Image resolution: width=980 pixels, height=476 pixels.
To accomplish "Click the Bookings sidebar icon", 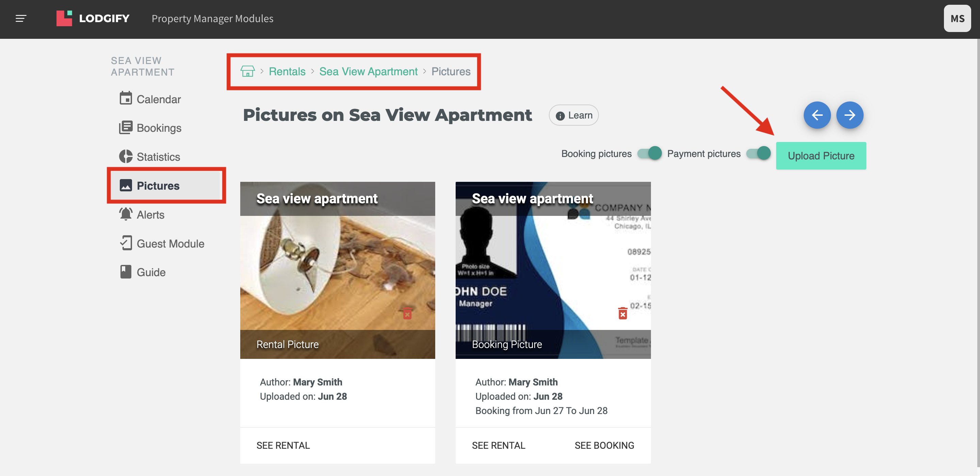I will point(126,127).
